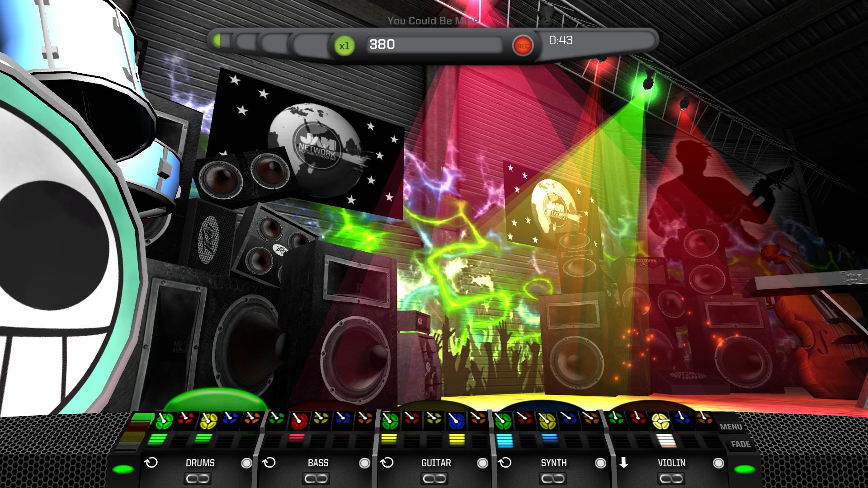Click the BASS track label
The height and width of the screenshot is (488, 868).
[318, 463]
